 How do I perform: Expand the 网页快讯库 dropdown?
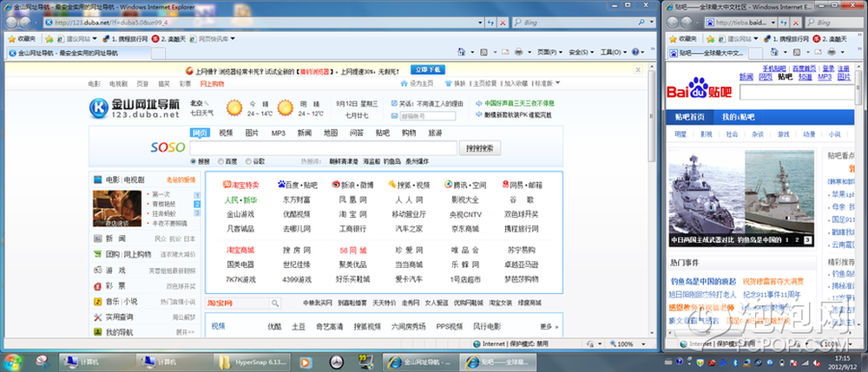coord(233,39)
